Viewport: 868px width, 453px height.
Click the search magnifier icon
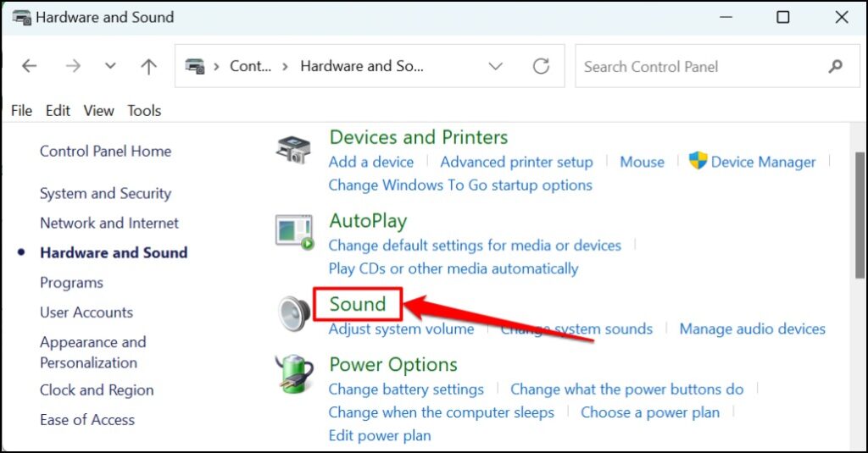click(836, 67)
